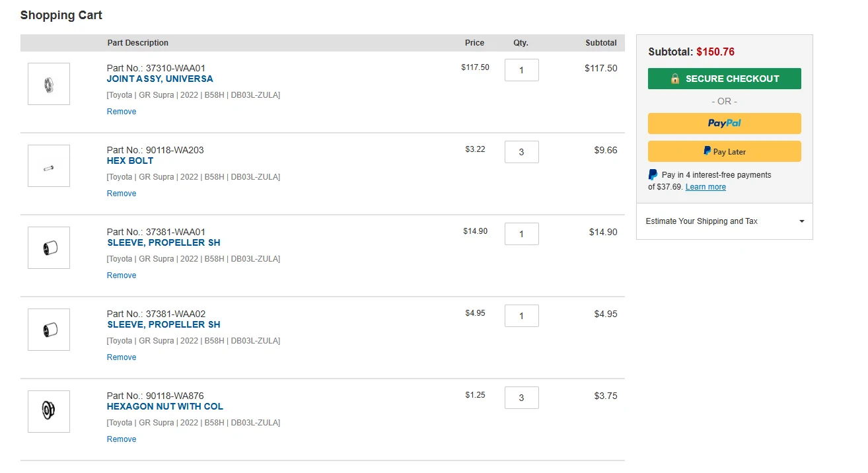Click the Secure Checkout button
Viewport: 868px width, 473px height.
(724, 79)
